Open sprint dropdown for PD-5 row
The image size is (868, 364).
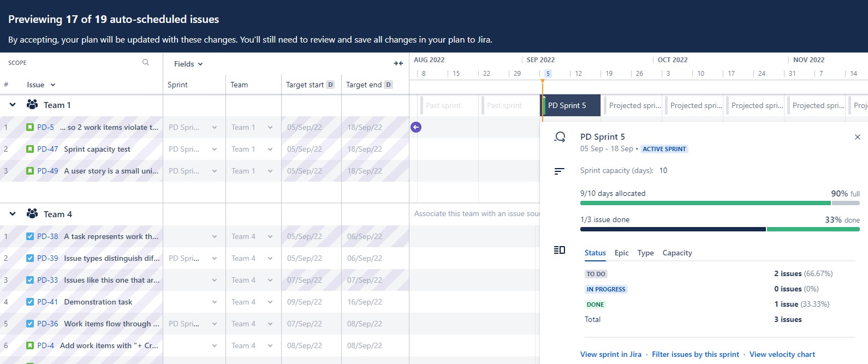[215, 127]
